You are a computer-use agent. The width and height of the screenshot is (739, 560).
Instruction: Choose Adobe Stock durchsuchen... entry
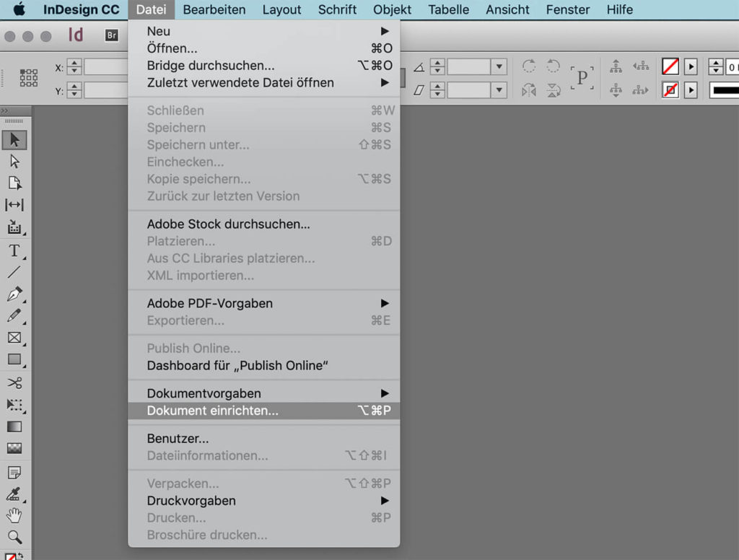pyautogui.click(x=264, y=224)
